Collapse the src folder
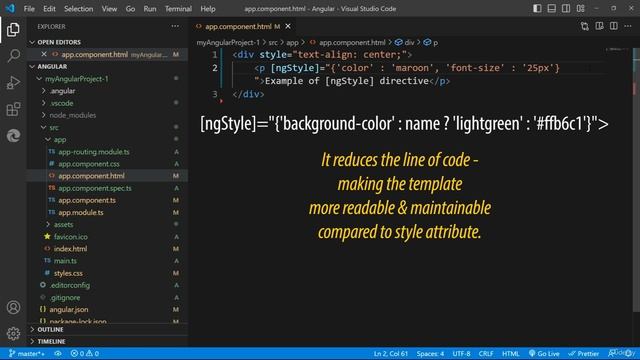Image resolution: width=640 pixels, height=360 pixels. (x=54, y=127)
